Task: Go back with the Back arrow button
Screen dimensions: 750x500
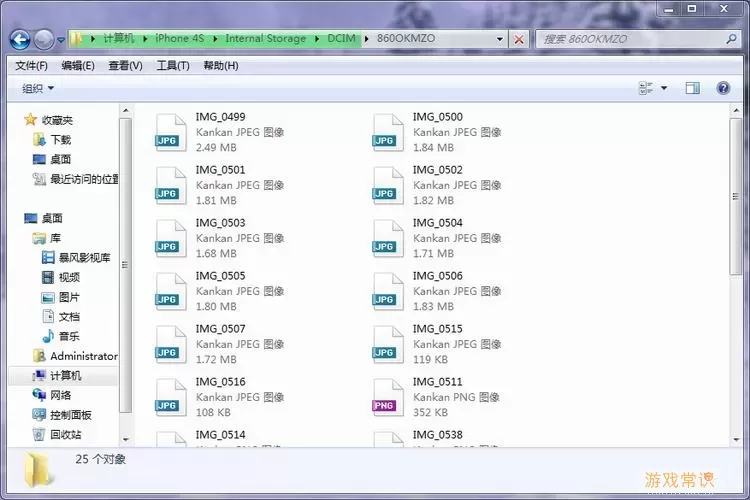Action: 20,40
